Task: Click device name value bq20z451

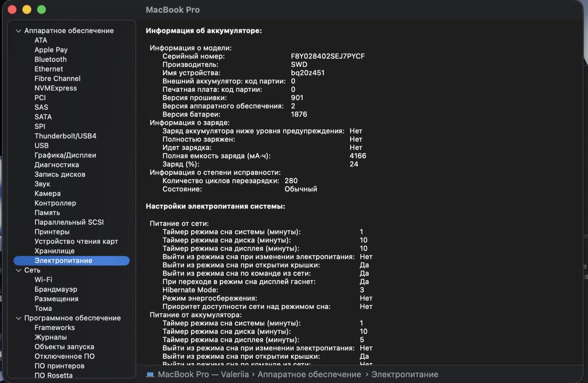Action: pos(308,73)
